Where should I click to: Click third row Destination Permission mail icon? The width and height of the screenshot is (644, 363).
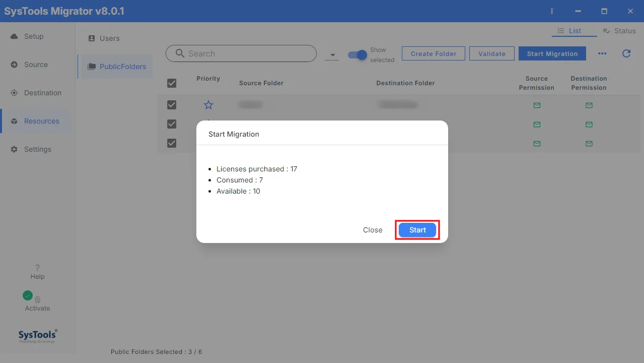pos(589,144)
